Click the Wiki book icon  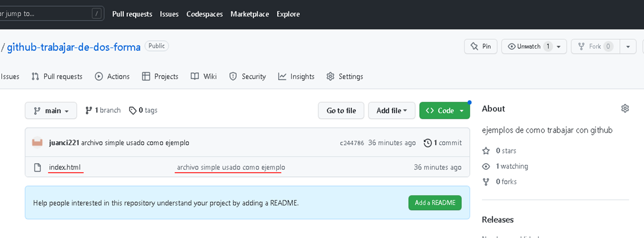click(195, 76)
